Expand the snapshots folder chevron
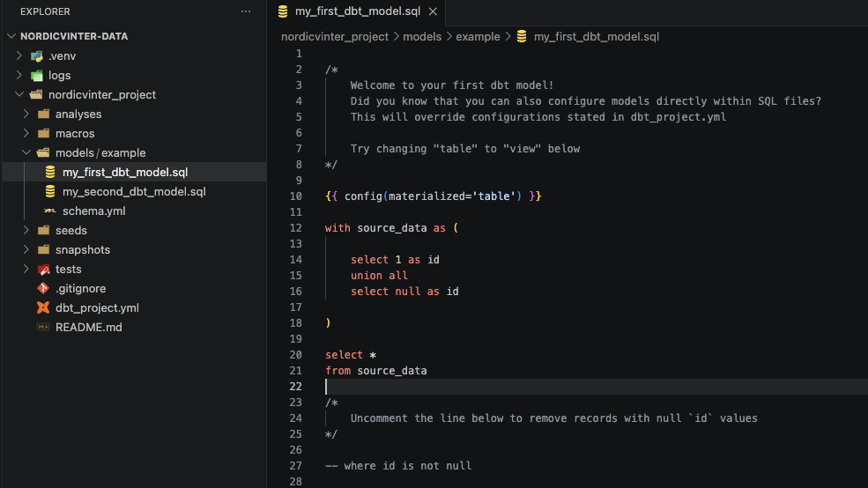Viewport: 868px width, 488px height. click(x=26, y=249)
